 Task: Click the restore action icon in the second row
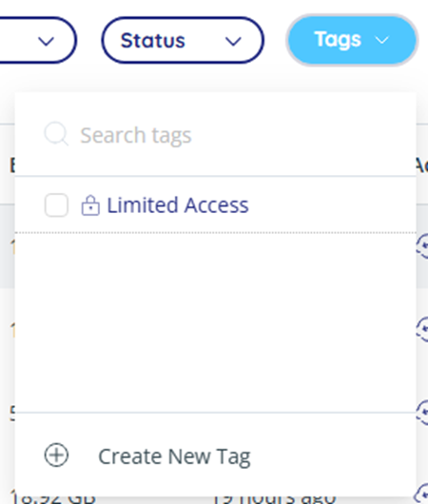click(423, 329)
